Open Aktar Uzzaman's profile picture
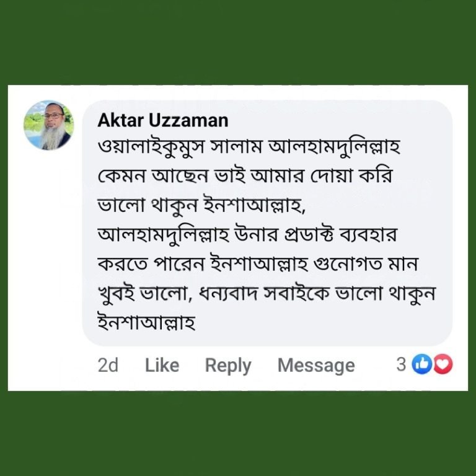 [x=49, y=125]
